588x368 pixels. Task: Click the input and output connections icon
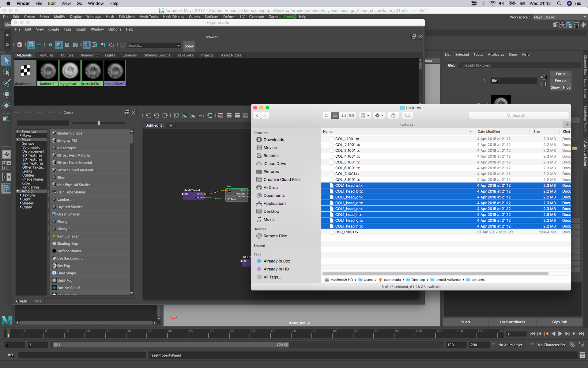(157, 115)
